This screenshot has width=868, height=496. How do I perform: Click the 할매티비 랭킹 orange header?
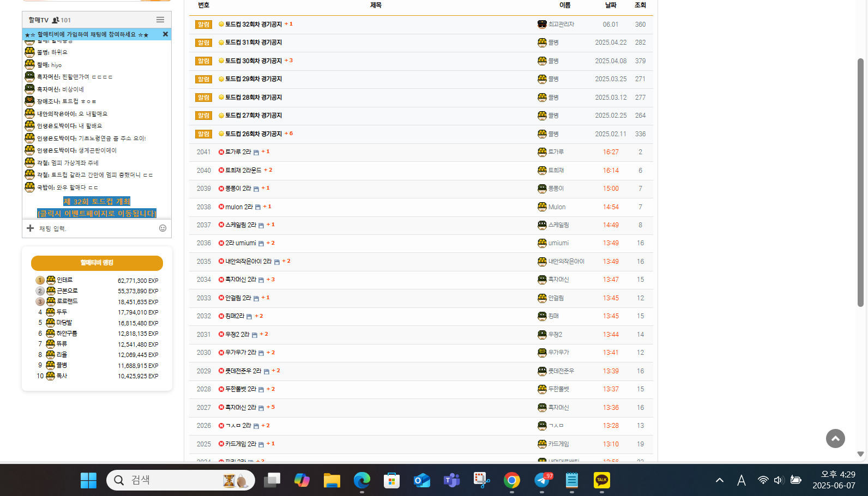97,263
